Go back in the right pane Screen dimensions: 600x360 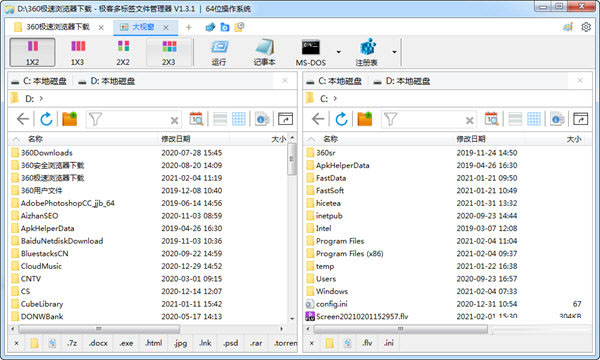coord(318,119)
